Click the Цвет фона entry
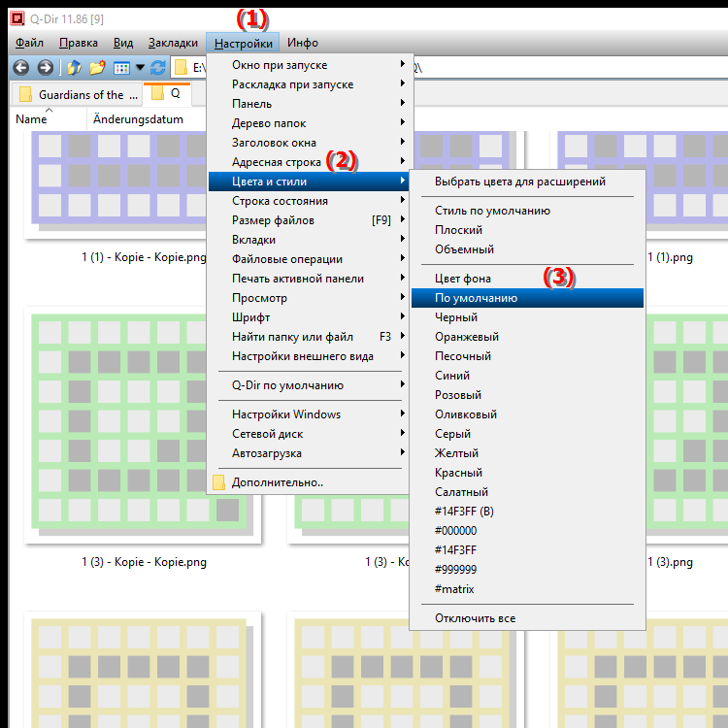Image resolution: width=728 pixels, height=728 pixels. (527, 279)
